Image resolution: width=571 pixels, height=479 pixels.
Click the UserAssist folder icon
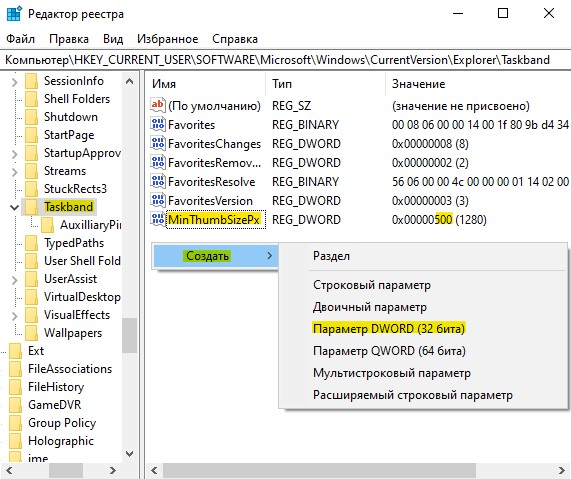(x=31, y=279)
